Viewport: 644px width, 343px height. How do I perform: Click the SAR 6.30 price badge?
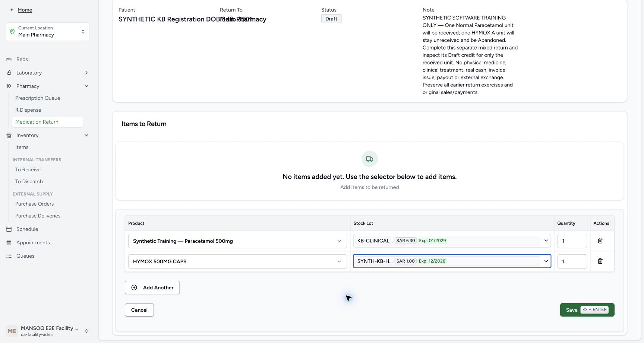[405, 241]
